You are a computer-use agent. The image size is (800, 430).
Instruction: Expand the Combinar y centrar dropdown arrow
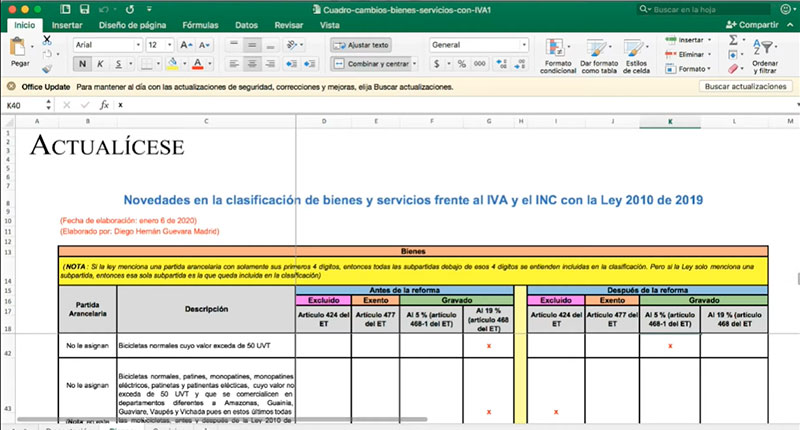(x=414, y=64)
